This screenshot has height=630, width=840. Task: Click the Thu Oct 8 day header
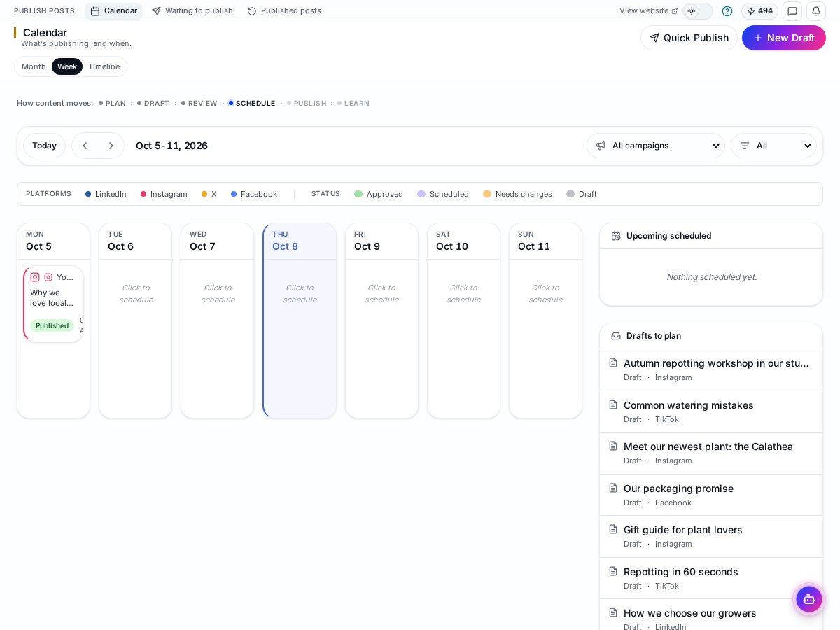click(300, 241)
